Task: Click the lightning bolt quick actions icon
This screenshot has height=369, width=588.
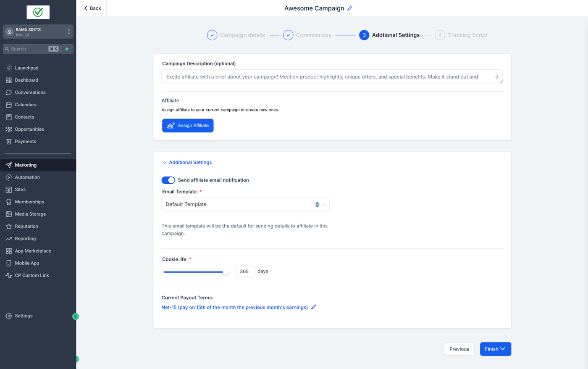Action: pyautogui.click(x=67, y=49)
